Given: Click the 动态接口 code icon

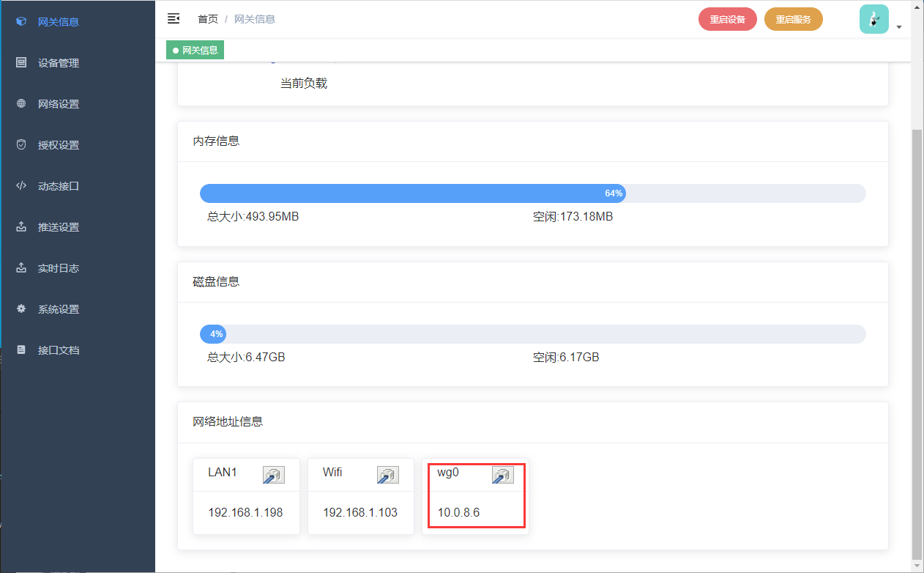Looking at the screenshot, I should point(21,186).
